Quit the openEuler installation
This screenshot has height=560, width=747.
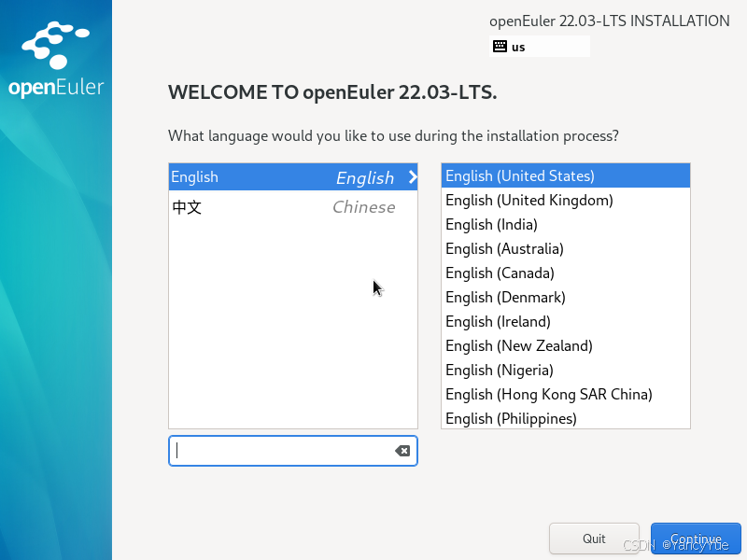point(594,539)
